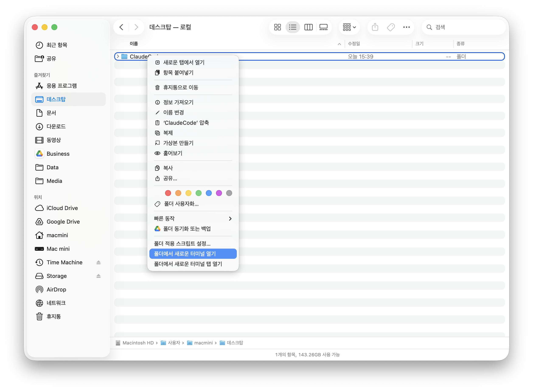Go back with the left chevron
533x392 pixels.
point(121,27)
